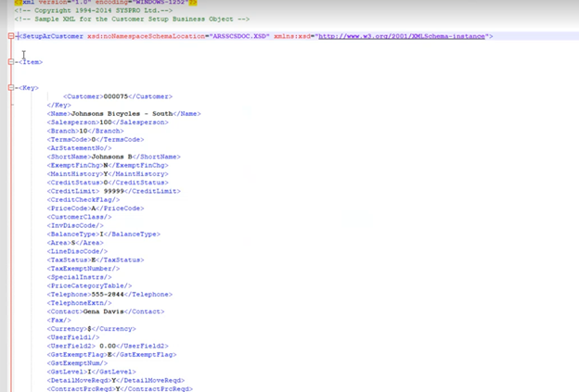Click the UserField2 value 0.00
This screenshot has width=579, height=392.
[108, 346]
